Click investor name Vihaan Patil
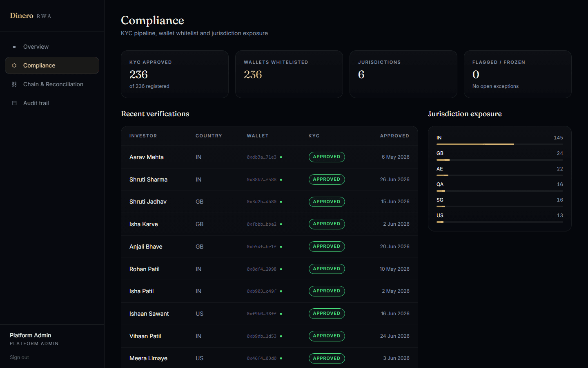Image resolution: width=588 pixels, height=368 pixels. point(145,336)
